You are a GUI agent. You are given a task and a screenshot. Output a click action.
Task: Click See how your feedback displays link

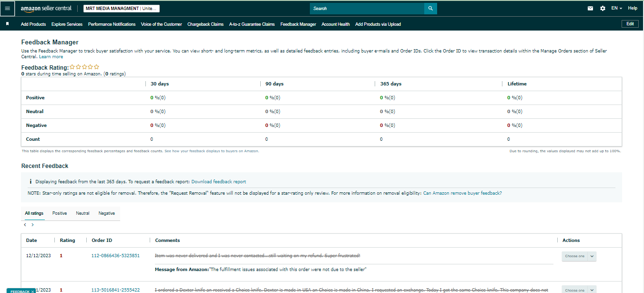coord(212,151)
